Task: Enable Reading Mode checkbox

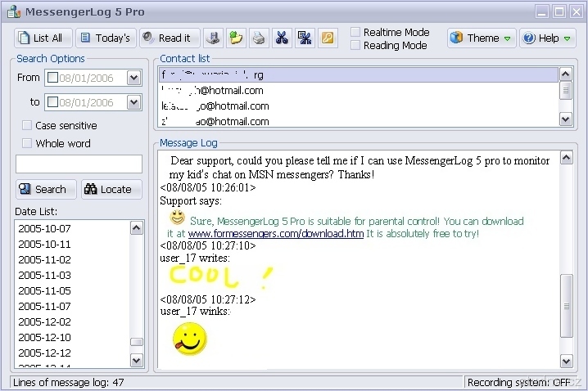Action: 355,45
